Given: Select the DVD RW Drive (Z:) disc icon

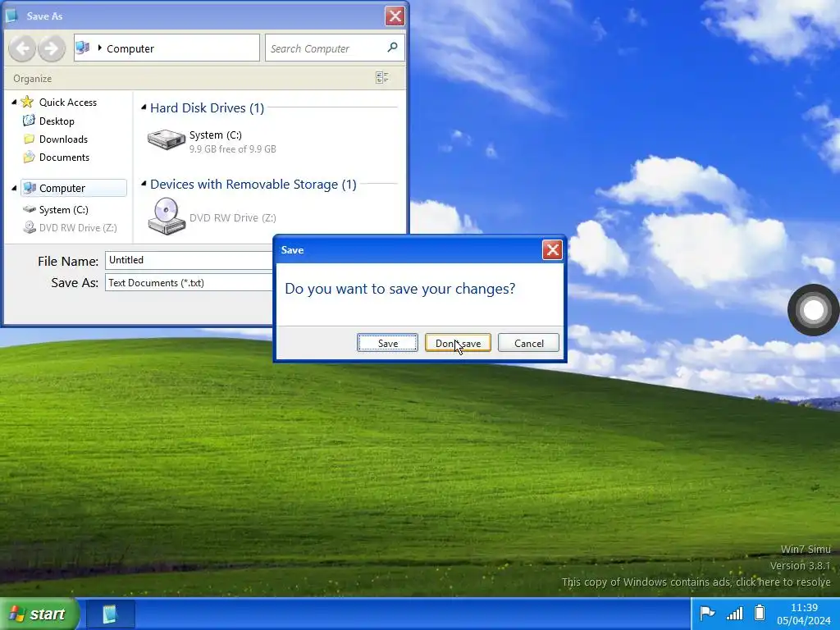Looking at the screenshot, I should click(167, 217).
